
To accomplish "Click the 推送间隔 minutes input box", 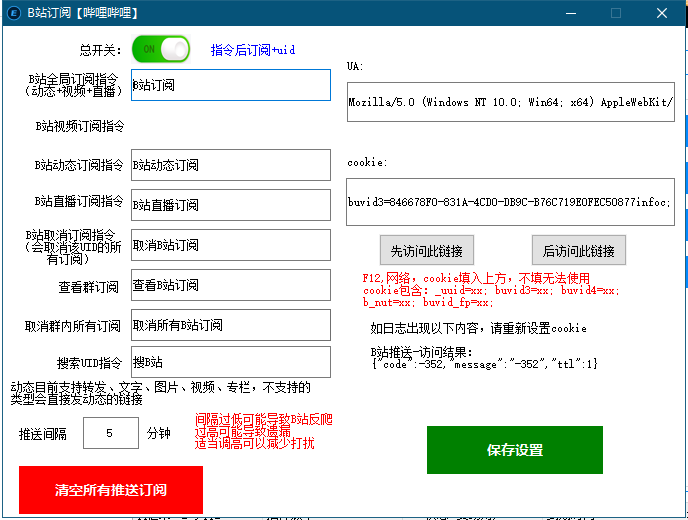I will (x=111, y=433).
